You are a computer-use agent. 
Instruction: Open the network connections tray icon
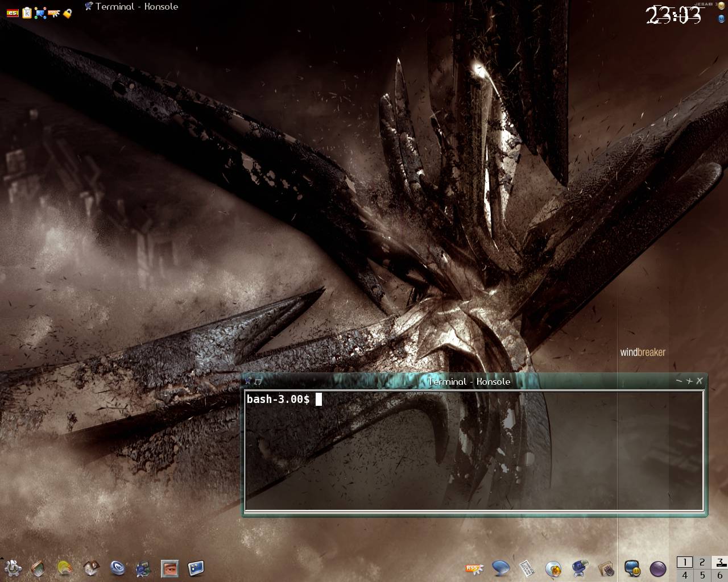click(40, 13)
